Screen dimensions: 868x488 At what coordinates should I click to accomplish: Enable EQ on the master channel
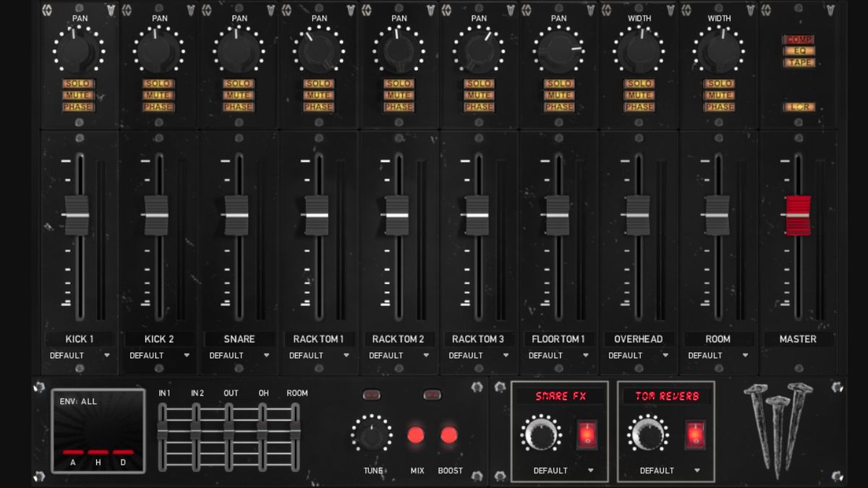coord(801,51)
